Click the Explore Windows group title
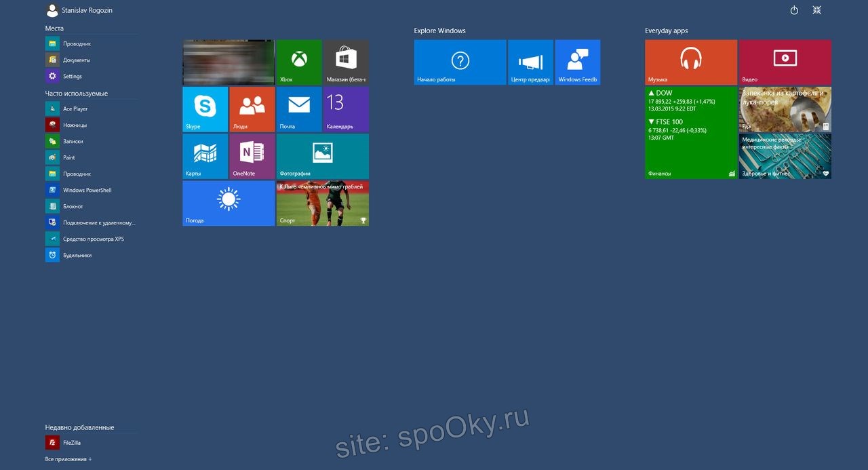868x470 pixels. [x=440, y=31]
